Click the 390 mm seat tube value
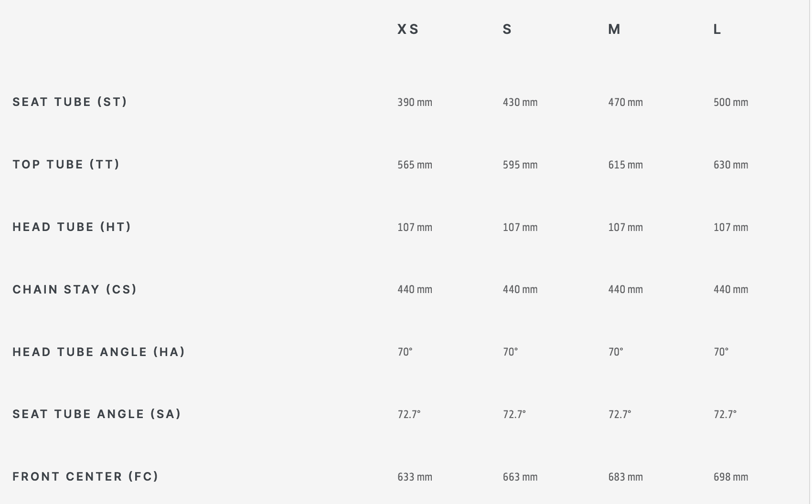This screenshot has height=504, width=812. pos(415,103)
